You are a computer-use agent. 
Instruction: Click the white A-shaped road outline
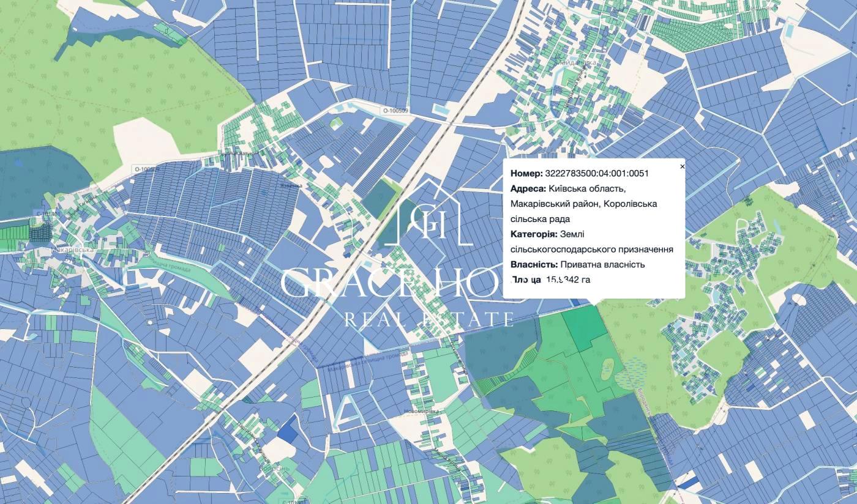tap(347, 408)
